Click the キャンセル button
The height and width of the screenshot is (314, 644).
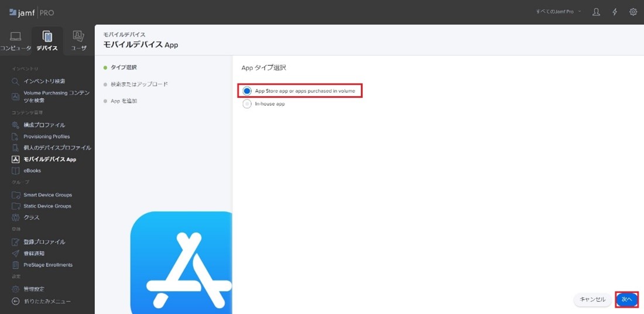pos(592,299)
